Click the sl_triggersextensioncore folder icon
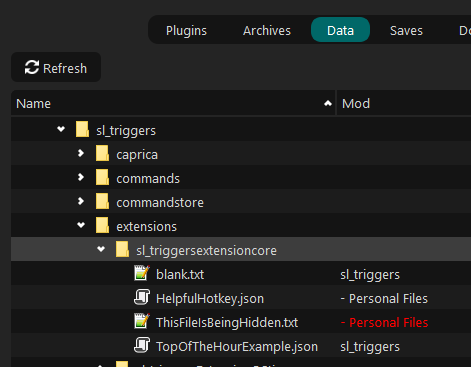The width and height of the screenshot is (471, 367). click(122, 249)
